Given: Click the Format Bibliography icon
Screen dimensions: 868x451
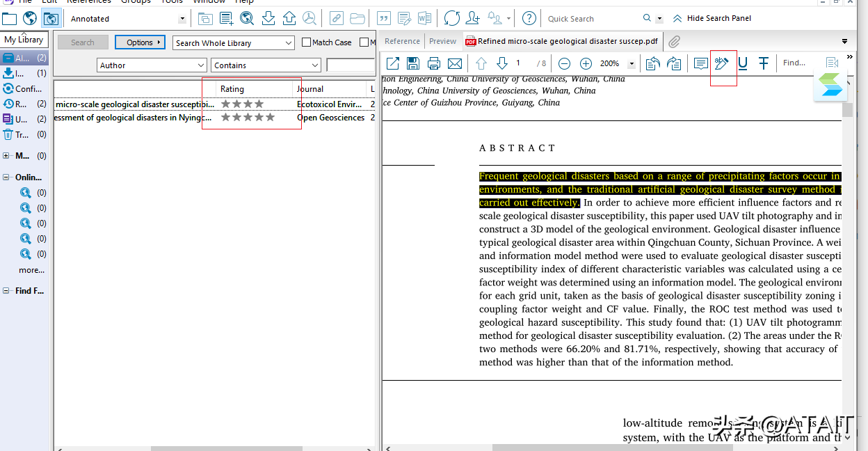Looking at the screenshot, I should (x=404, y=18).
